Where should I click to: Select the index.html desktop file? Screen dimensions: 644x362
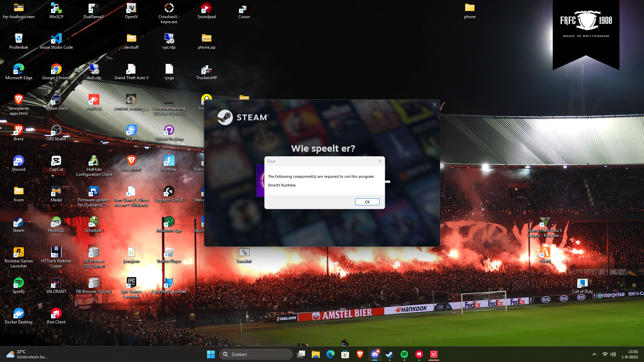pos(132,164)
